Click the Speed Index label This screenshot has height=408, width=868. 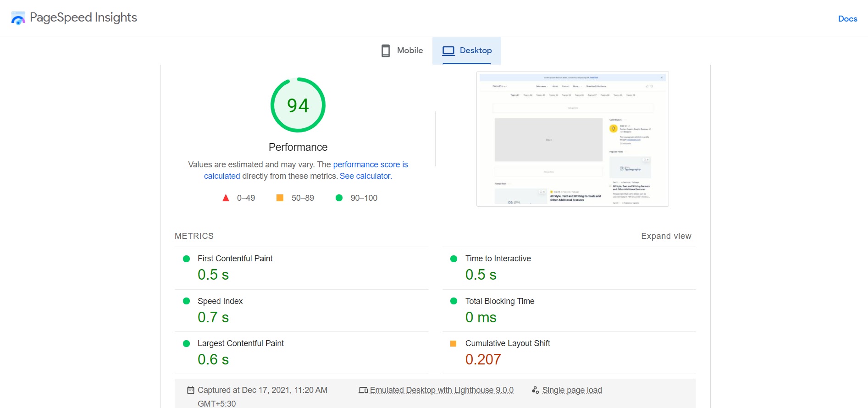[220, 301]
